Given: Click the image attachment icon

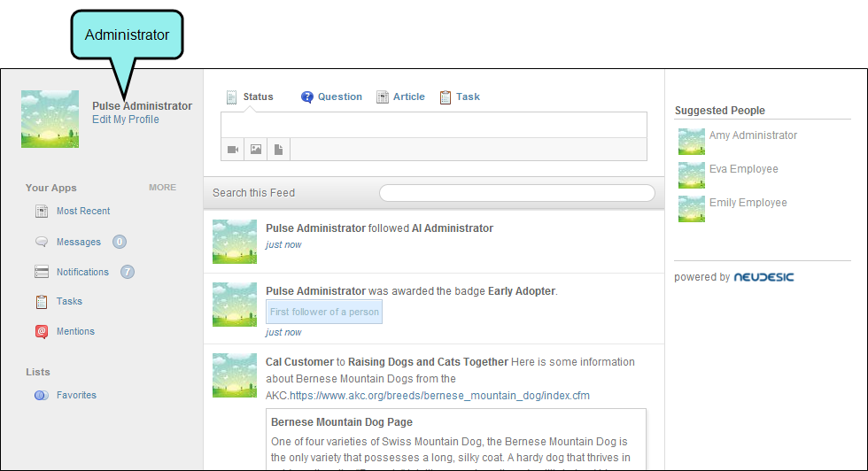Looking at the screenshot, I should (x=256, y=150).
